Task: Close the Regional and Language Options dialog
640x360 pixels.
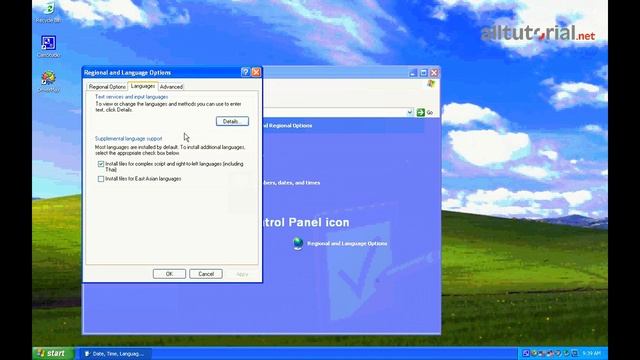Action: [x=256, y=72]
